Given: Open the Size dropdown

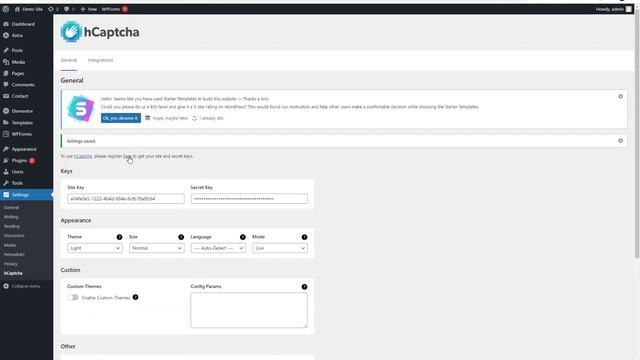Looking at the screenshot, I should [x=156, y=248].
